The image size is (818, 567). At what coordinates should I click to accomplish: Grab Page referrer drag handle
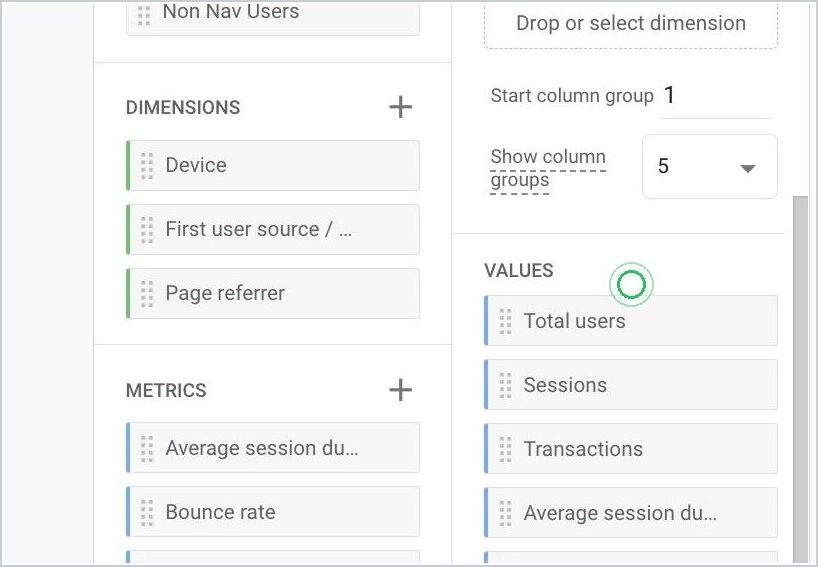point(147,293)
